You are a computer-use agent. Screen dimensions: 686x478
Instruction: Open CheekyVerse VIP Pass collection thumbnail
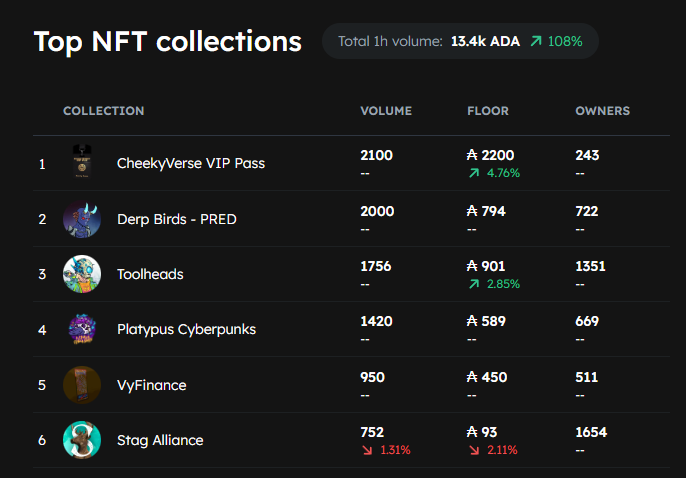pos(82,162)
